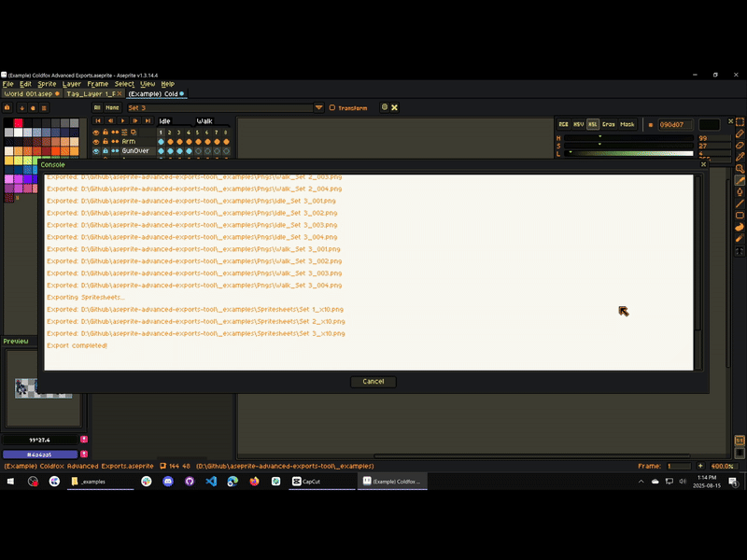This screenshot has height=560, width=747.
Task: Open Discord from the taskbar
Action: tap(168, 482)
